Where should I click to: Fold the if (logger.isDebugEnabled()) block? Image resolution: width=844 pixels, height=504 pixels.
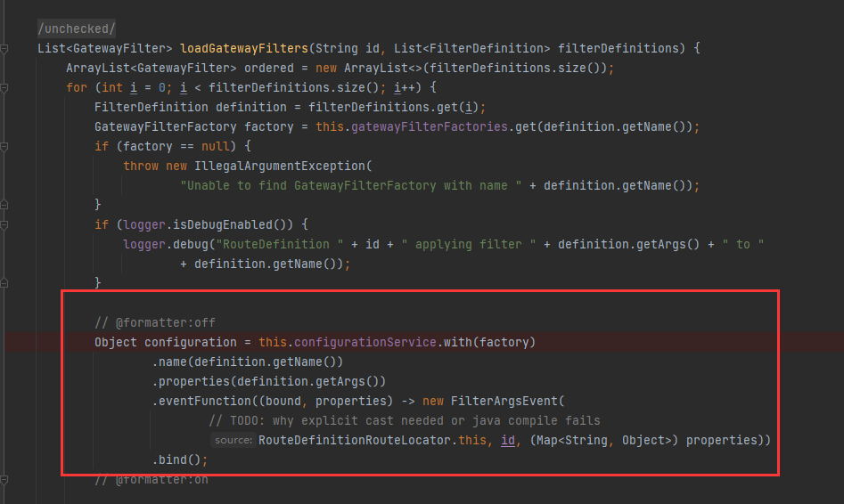4,225
